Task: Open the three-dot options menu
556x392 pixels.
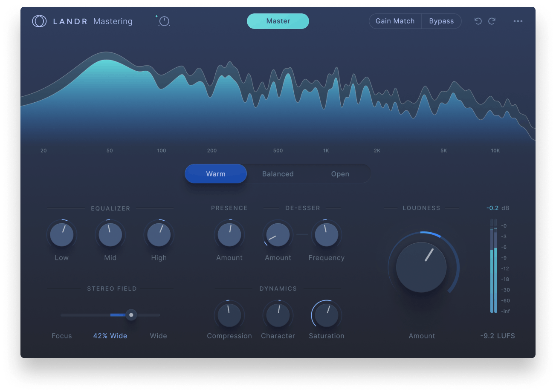Action: 518,21
